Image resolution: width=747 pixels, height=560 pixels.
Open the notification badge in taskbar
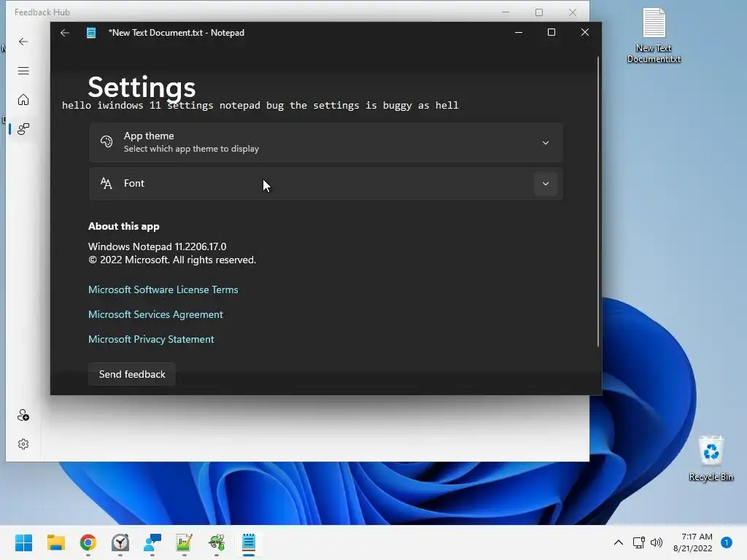(727, 542)
